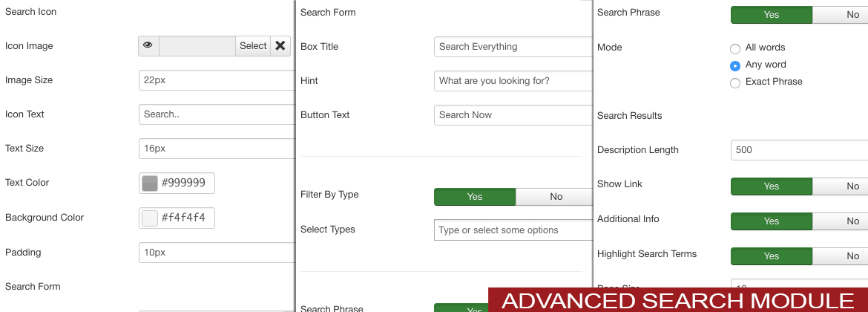The height and width of the screenshot is (312, 868).
Task: Click the eye preview icon for Icon Image
Action: [x=148, y=46]
